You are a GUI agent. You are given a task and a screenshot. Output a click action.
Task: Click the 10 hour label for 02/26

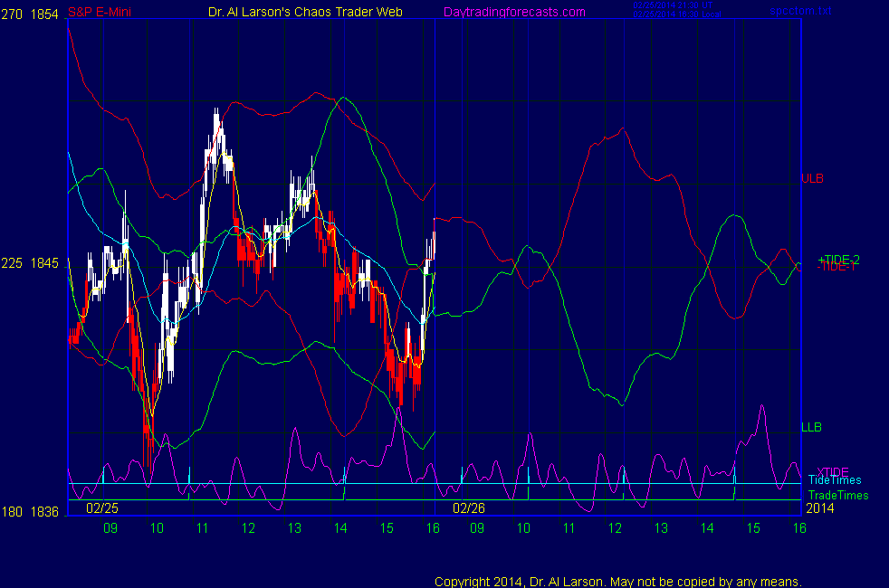pos(523,528)
